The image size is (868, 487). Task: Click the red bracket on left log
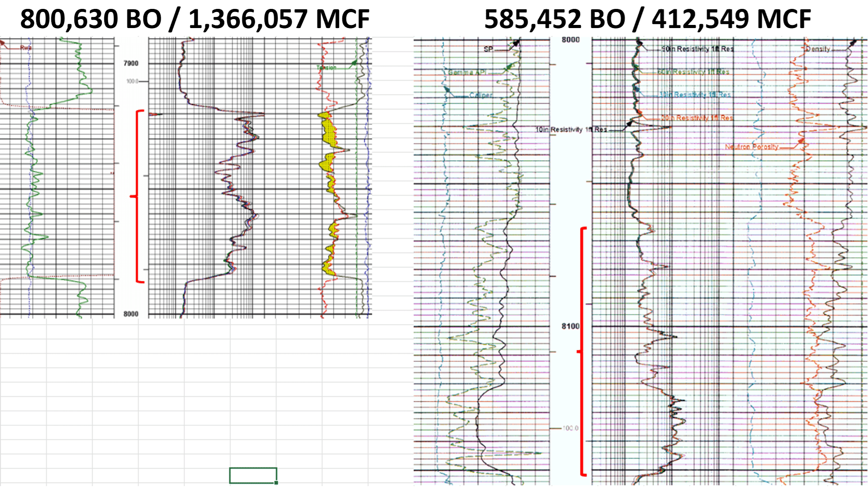click(x=137, y=196)
